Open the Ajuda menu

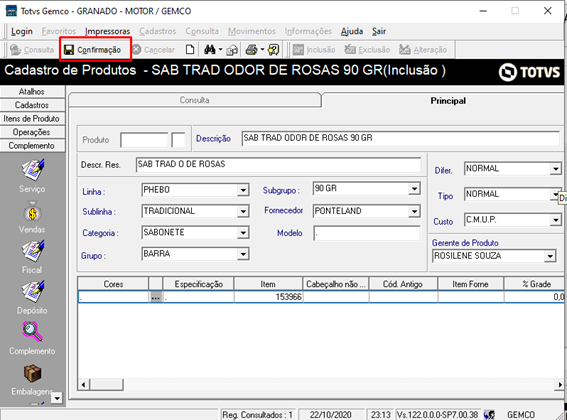pyautogui.click(x=351, y=31)
